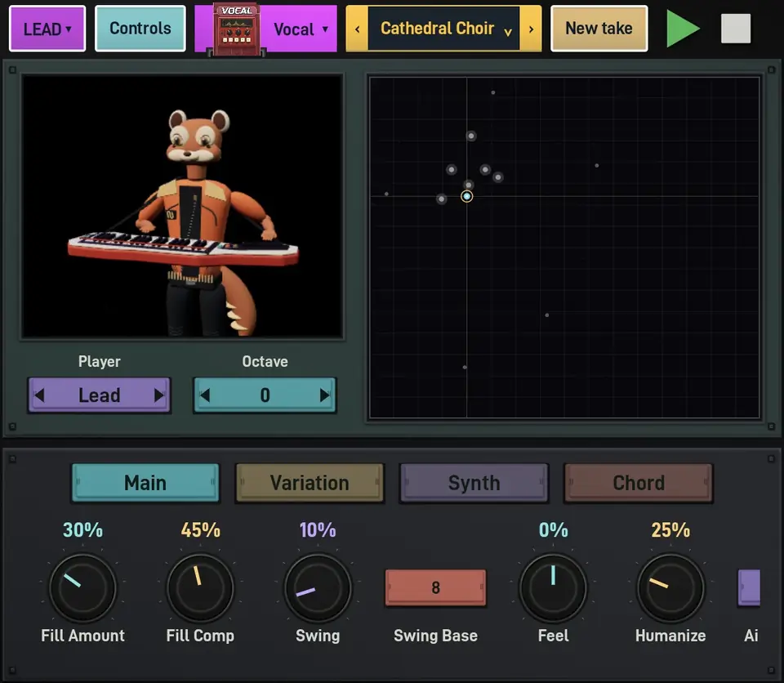
Task: Click the Player field showing Lead
Action: tap(100, 395)
